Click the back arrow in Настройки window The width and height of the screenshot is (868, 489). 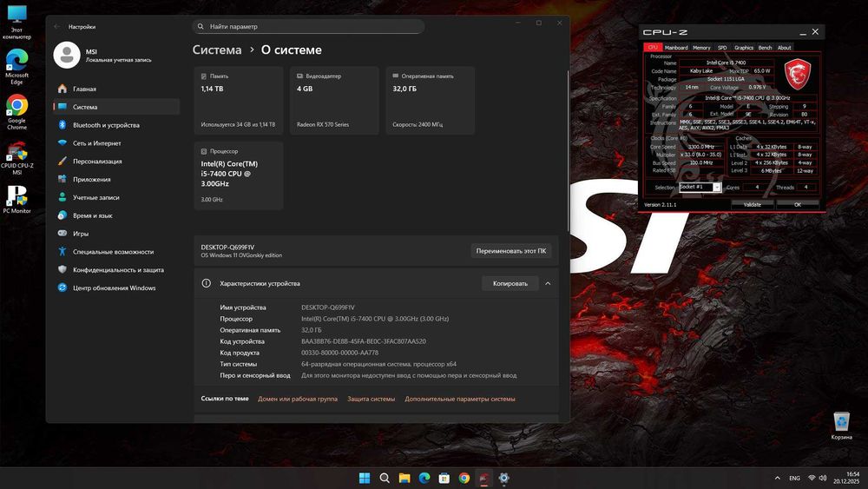(57, 27)
